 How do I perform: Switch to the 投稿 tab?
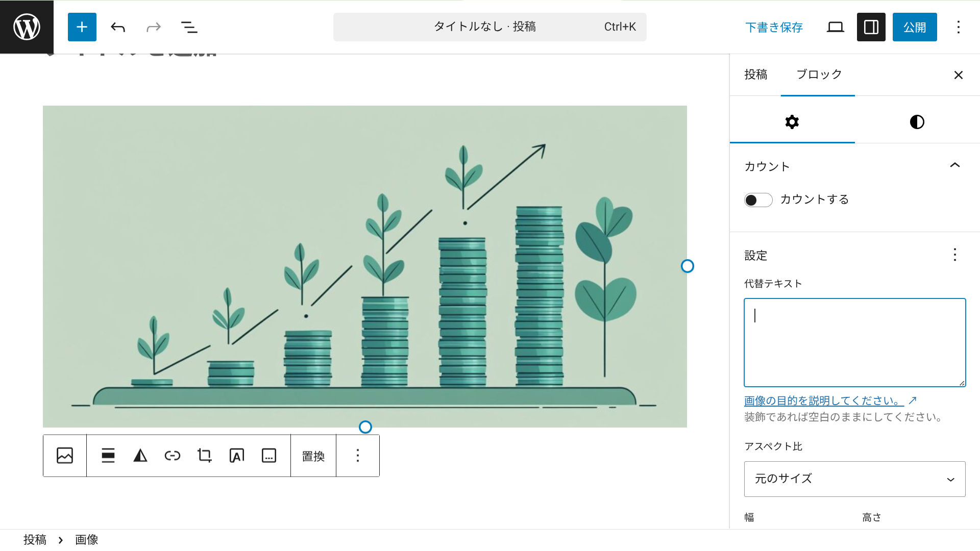(756, 74)
